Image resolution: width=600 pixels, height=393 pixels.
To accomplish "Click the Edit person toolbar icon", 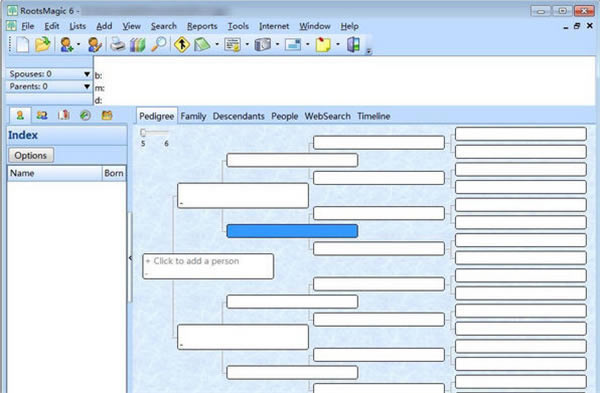I will coord(94,45).
